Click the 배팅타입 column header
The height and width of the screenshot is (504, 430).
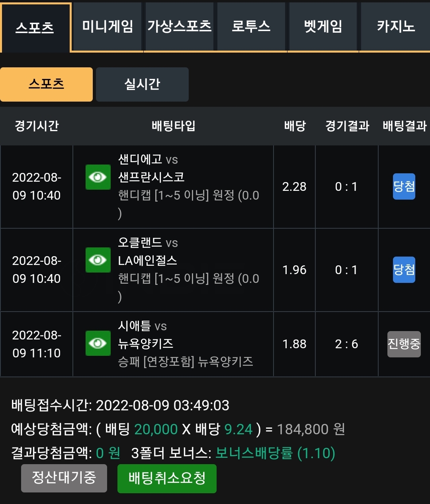tap(174, 126)
